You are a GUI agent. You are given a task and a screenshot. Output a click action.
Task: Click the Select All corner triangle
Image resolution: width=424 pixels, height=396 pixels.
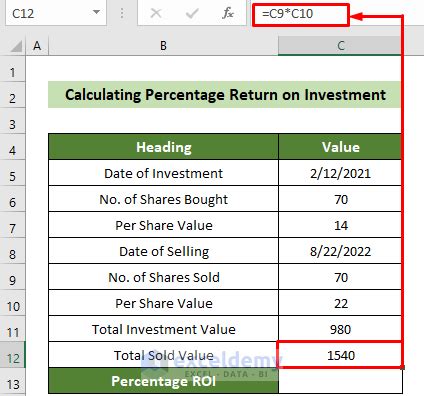click(x=16, y=46)
